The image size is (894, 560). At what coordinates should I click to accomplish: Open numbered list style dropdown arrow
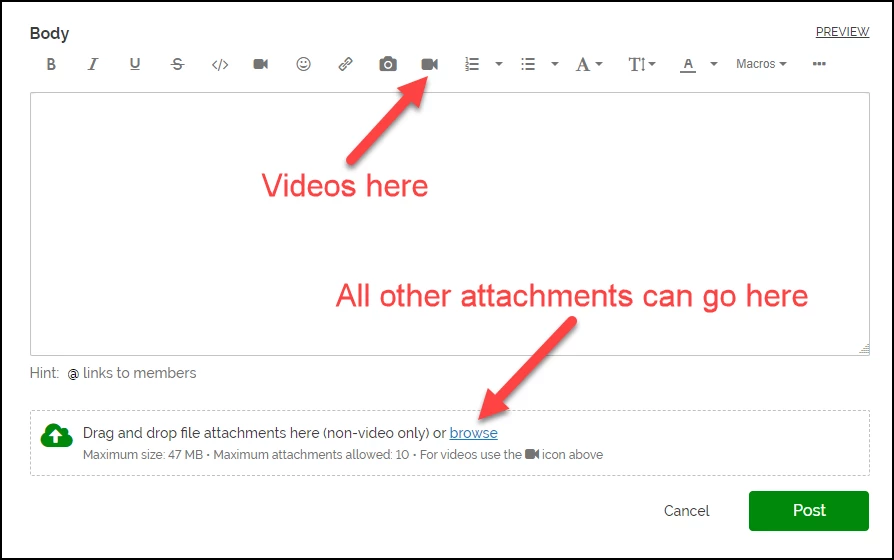pos(499,64)
